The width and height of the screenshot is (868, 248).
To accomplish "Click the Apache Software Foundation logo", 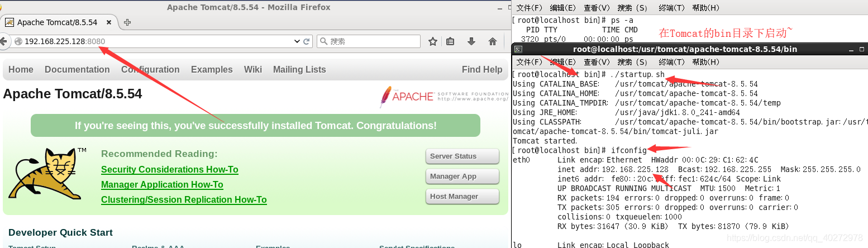I will click(x=444, y=96).
